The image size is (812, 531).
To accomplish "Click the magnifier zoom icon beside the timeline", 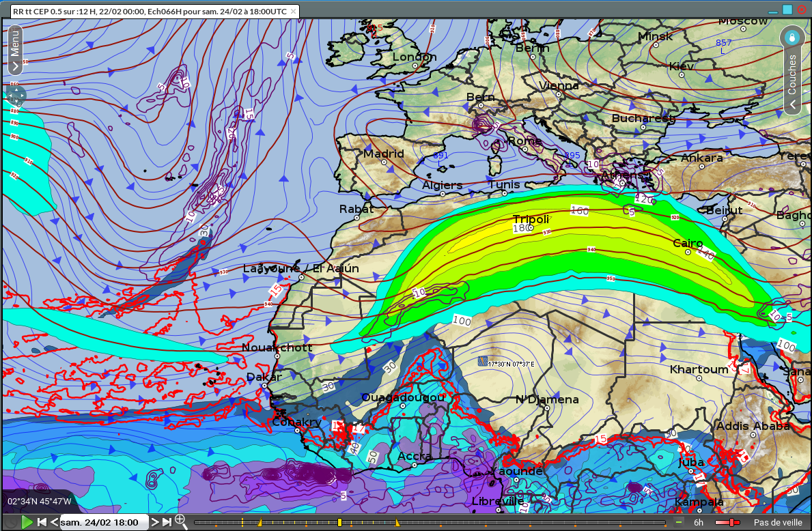I will (x=181, y=521).
